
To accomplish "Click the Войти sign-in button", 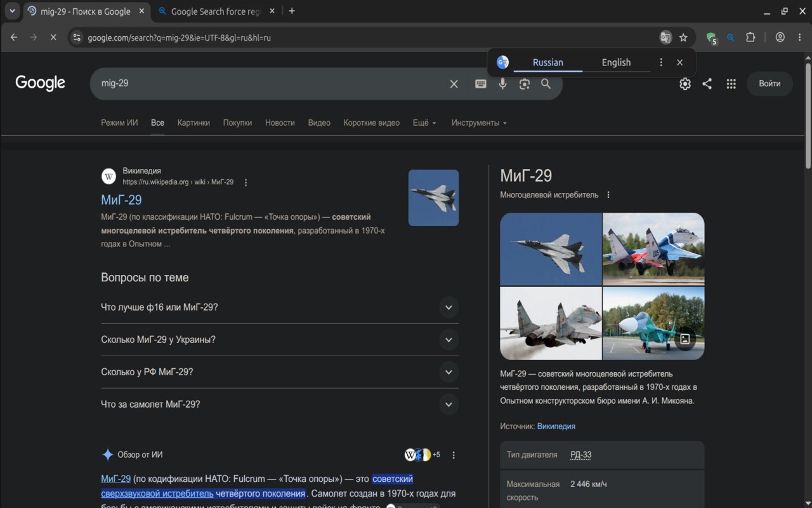I will (769, 83).
